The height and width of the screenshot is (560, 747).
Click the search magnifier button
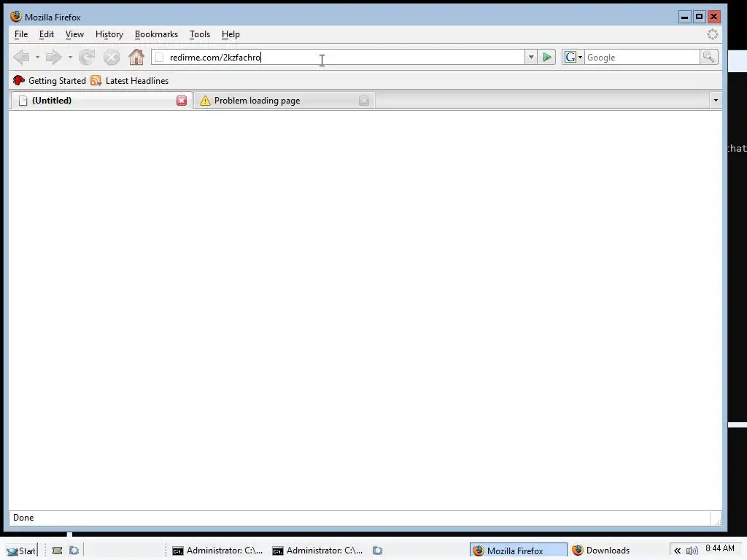(708, 57)
